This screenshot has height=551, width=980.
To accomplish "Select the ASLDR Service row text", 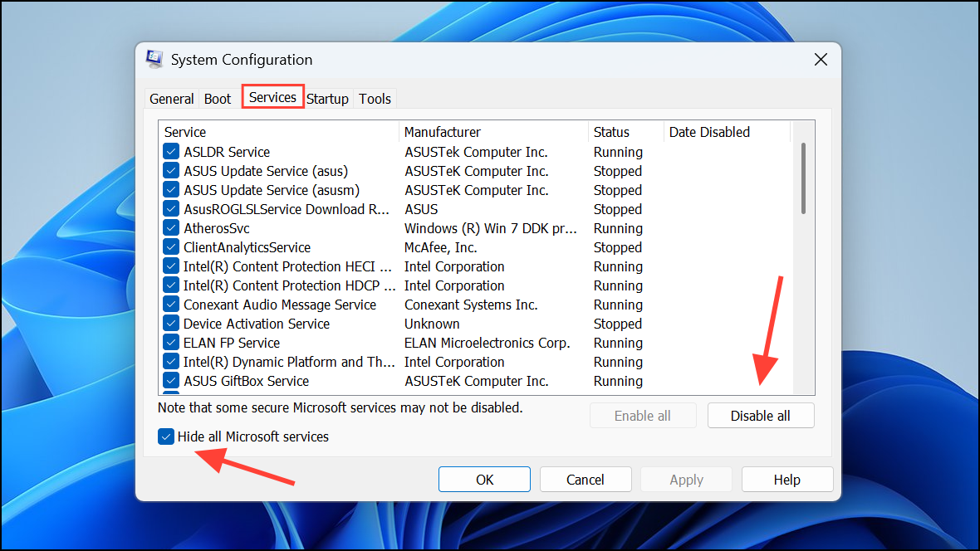I will click(x=227, y=152).
